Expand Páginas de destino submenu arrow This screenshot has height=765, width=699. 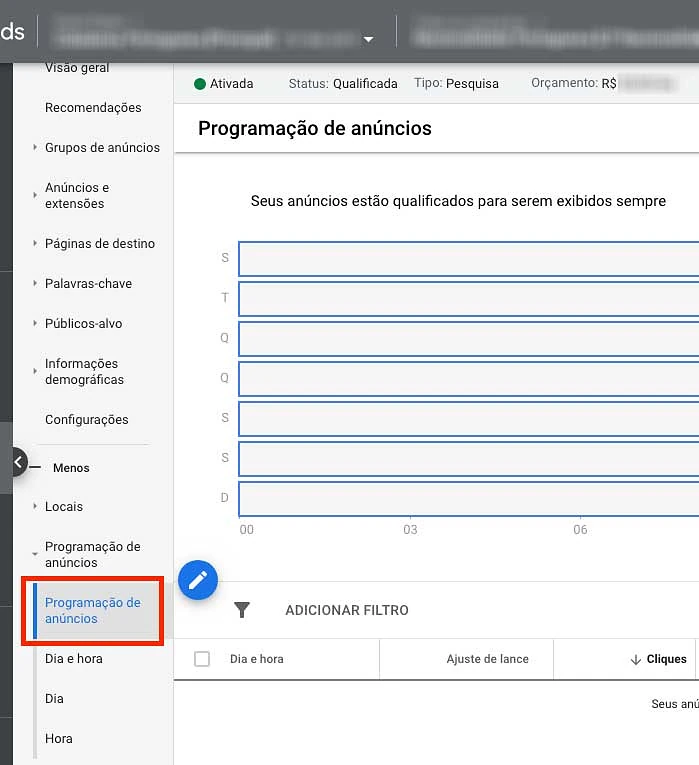[35, 243]
